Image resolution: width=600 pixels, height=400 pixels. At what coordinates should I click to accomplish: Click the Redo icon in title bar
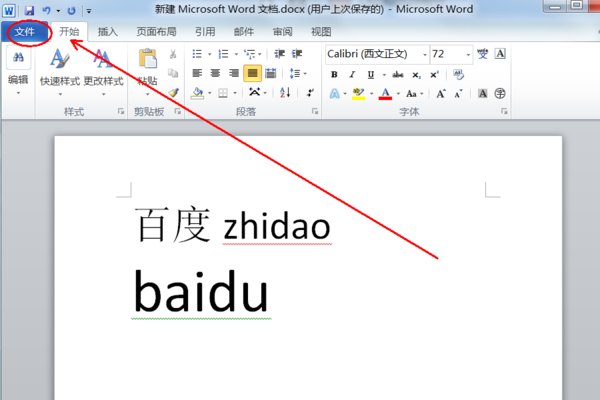(71, 11)
